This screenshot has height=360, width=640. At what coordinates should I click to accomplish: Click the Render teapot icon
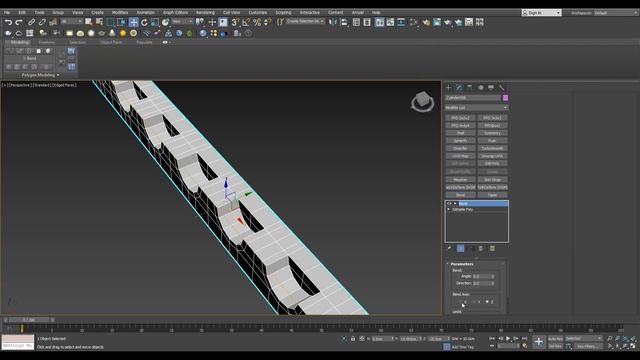click(x=448, y=22)
